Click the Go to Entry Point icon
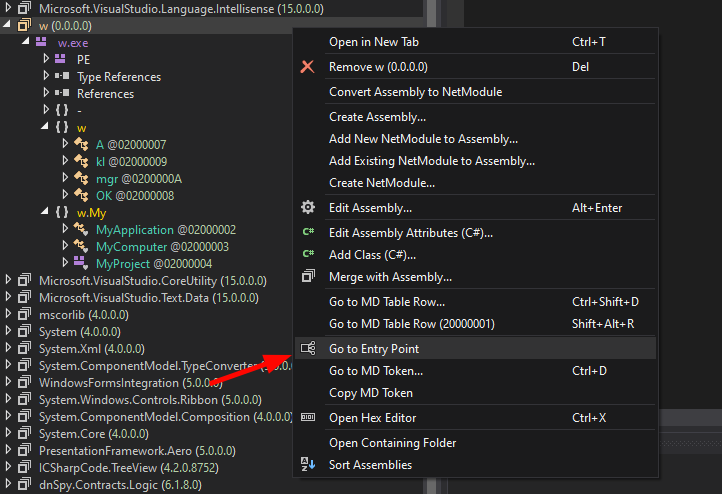This screenshot has height=494, width=722. 308,348
